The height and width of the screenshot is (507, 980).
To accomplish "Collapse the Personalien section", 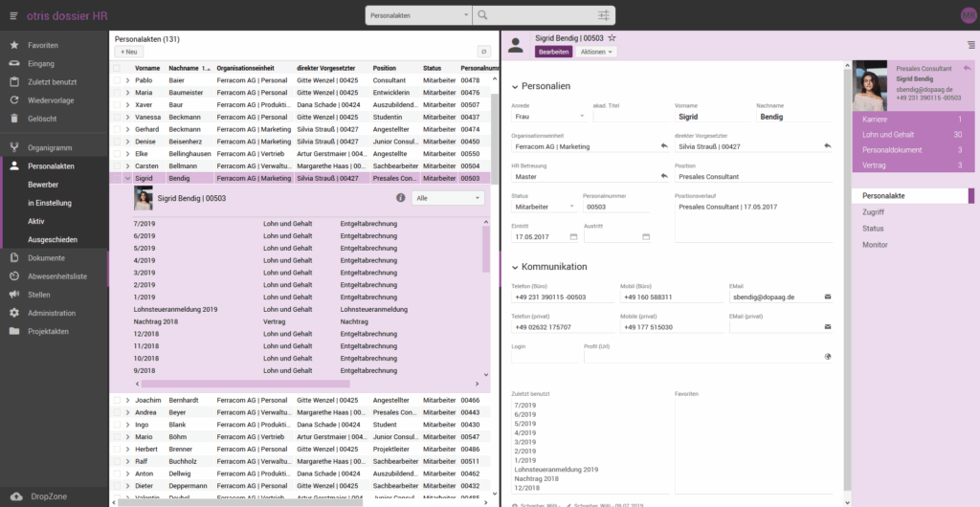I will [x=515, y=86].
